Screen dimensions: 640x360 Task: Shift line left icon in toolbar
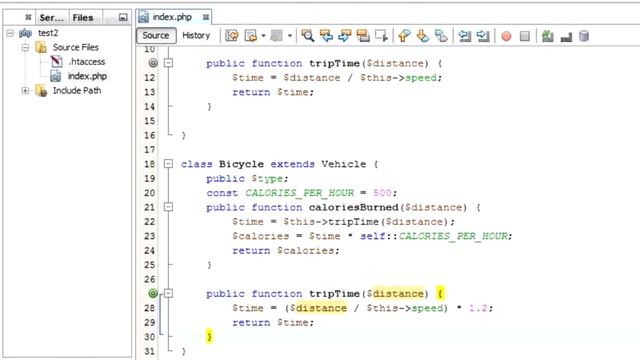point(464,36)
